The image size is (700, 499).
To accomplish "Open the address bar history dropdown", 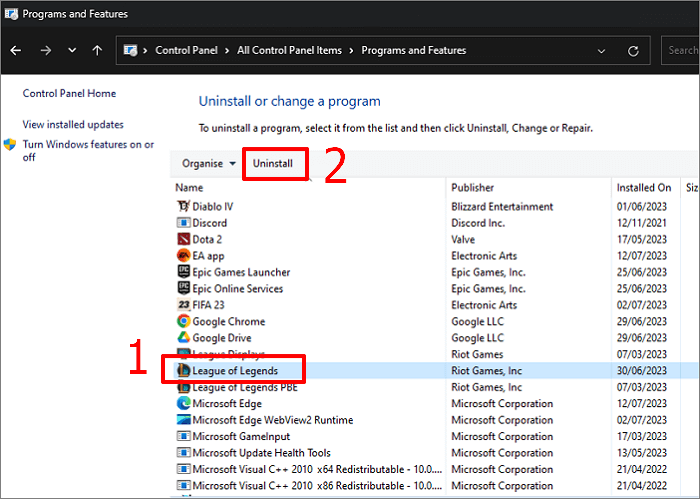I will pyautogui.click(x=601, y=51).
